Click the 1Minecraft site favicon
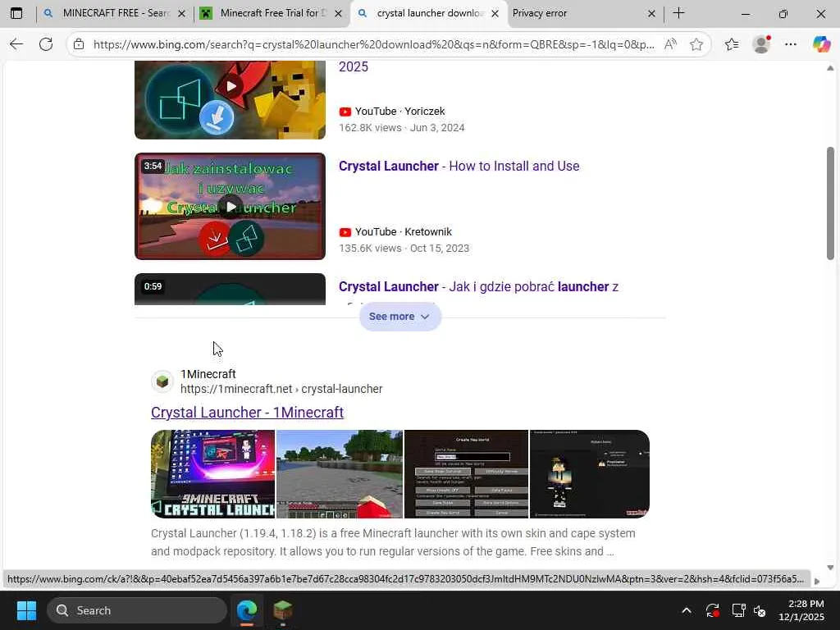This screenshot has width=840, height=630. coord(162,381)
